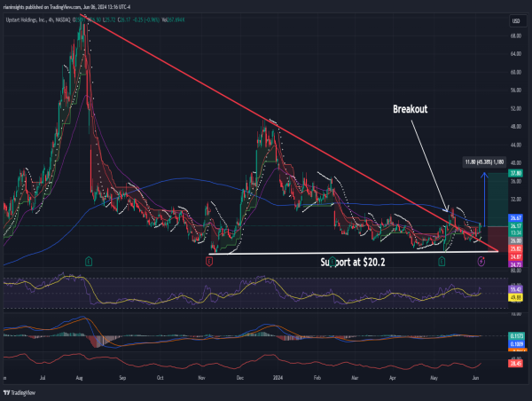
Task: Click the green earnings marker near Aug
Action: tap(89, 262)
